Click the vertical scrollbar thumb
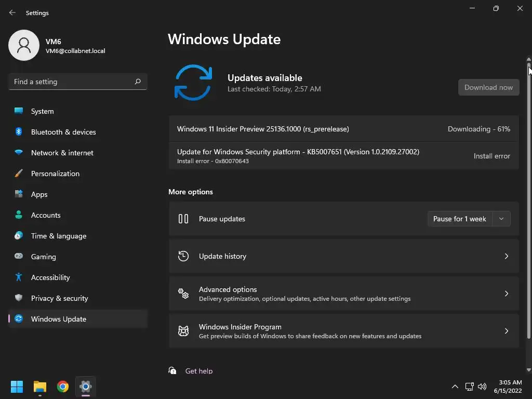Screen dimensions: 532x399 pos(528,200)
